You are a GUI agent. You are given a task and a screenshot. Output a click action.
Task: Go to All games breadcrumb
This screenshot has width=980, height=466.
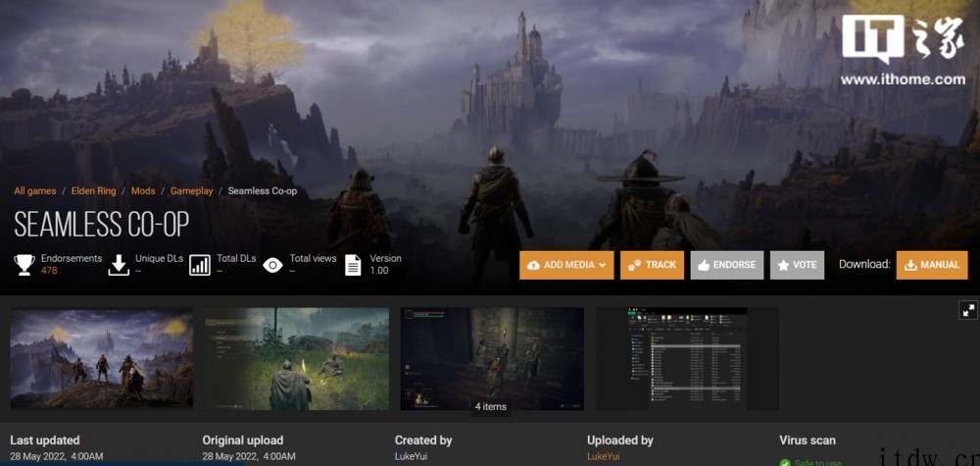tap(35, 190)
